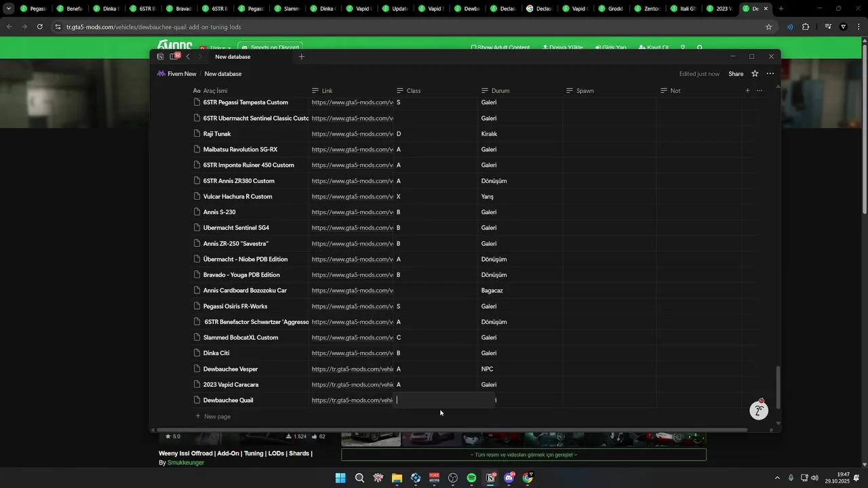
Task: Select the New database Notion tab
Action: pos(233,57)
